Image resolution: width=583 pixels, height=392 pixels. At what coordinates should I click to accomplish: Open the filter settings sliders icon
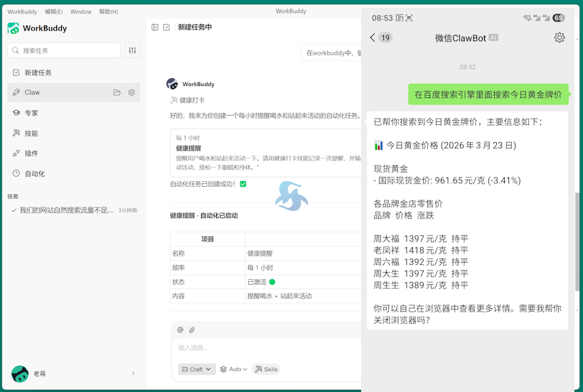pyautogui.click(x=132, y=50)
